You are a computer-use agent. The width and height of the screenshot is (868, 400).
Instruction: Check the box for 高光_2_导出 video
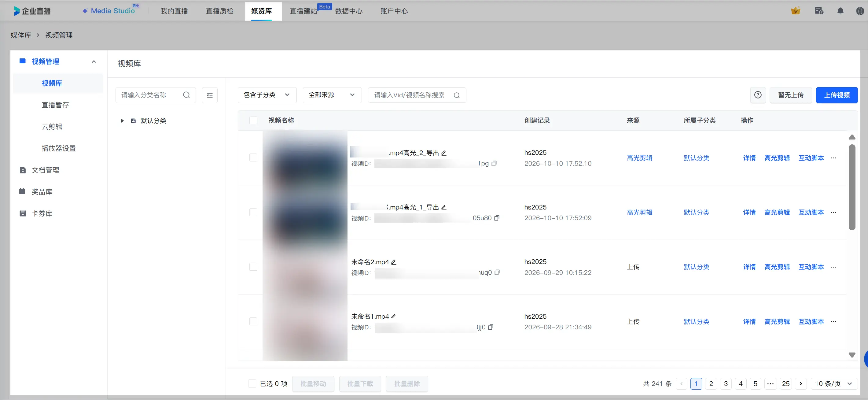coord(253,158)
